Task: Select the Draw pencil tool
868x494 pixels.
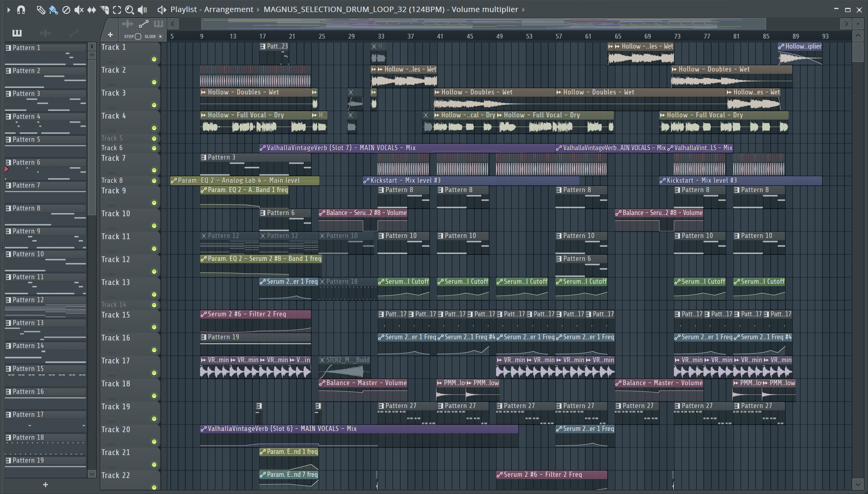Action: coord(41,10)
